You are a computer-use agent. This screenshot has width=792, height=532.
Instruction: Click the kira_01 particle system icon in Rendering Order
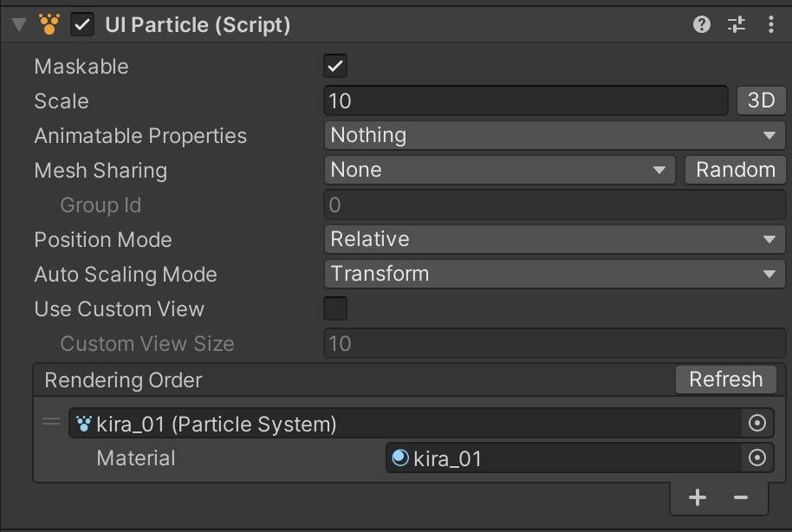click(84, 424)
